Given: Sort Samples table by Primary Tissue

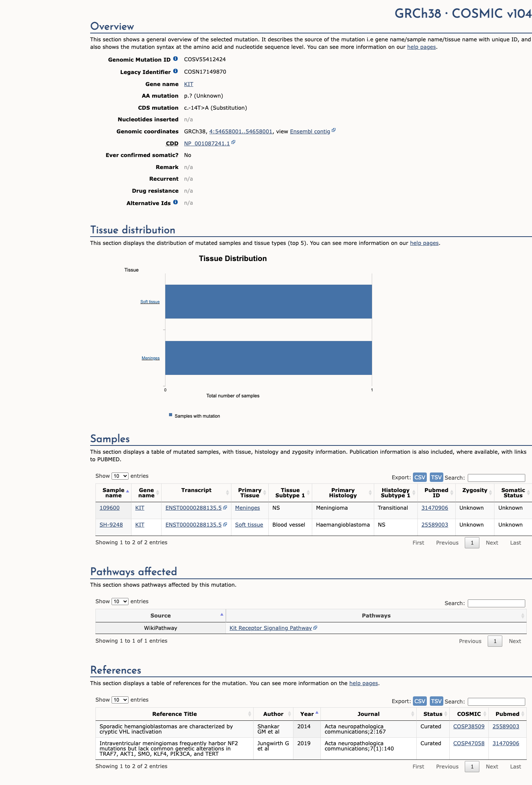Looking at the screenshot, I should (250, 493).
